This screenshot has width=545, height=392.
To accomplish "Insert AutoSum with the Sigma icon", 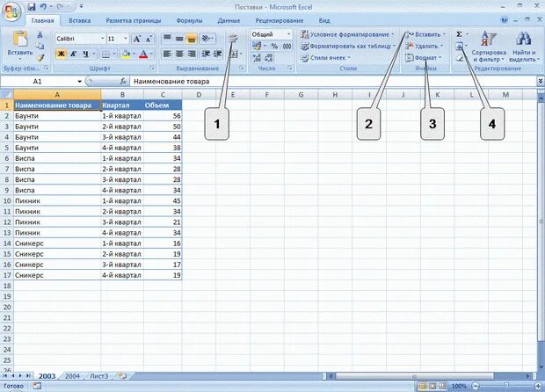I will click(459, 34).
